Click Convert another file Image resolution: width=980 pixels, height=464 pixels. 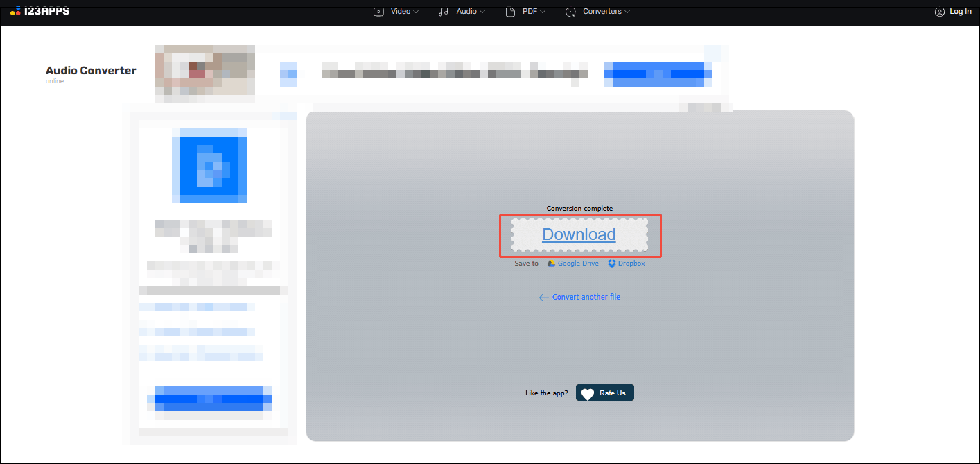click(x=586, y=297)
